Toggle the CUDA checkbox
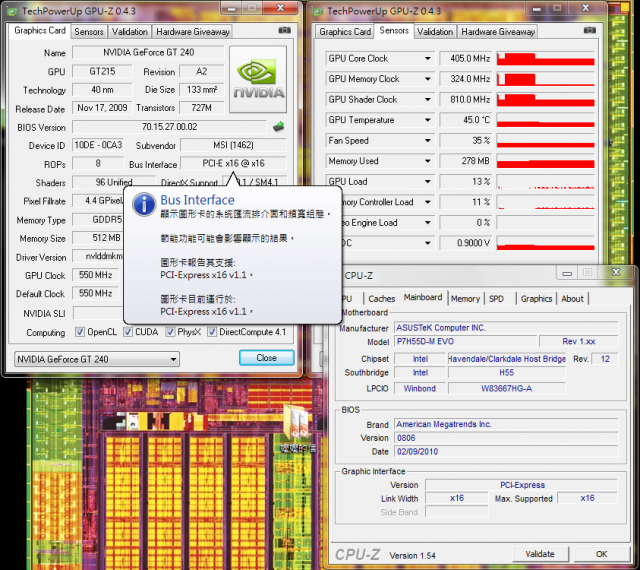The image size is (640, 570). click(x=128, y=332)
